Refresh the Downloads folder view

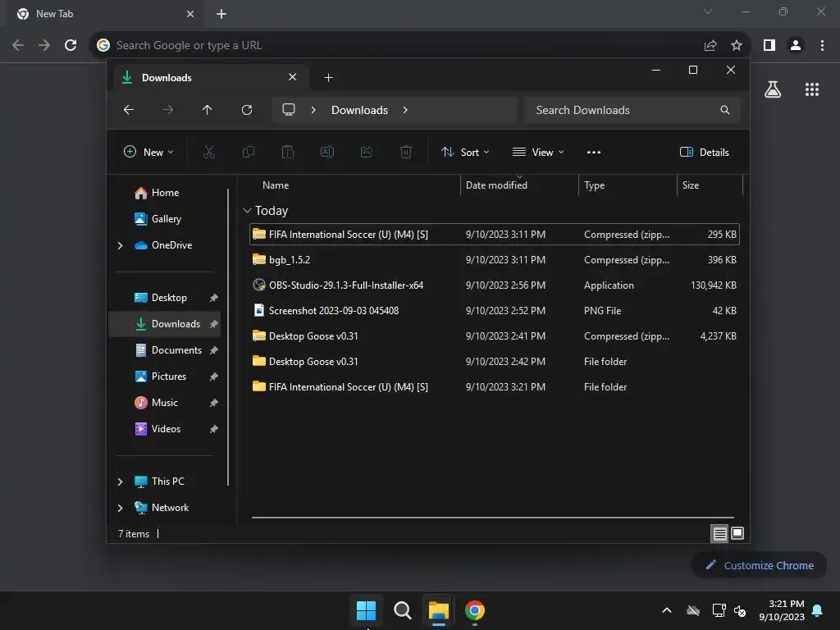247,110
